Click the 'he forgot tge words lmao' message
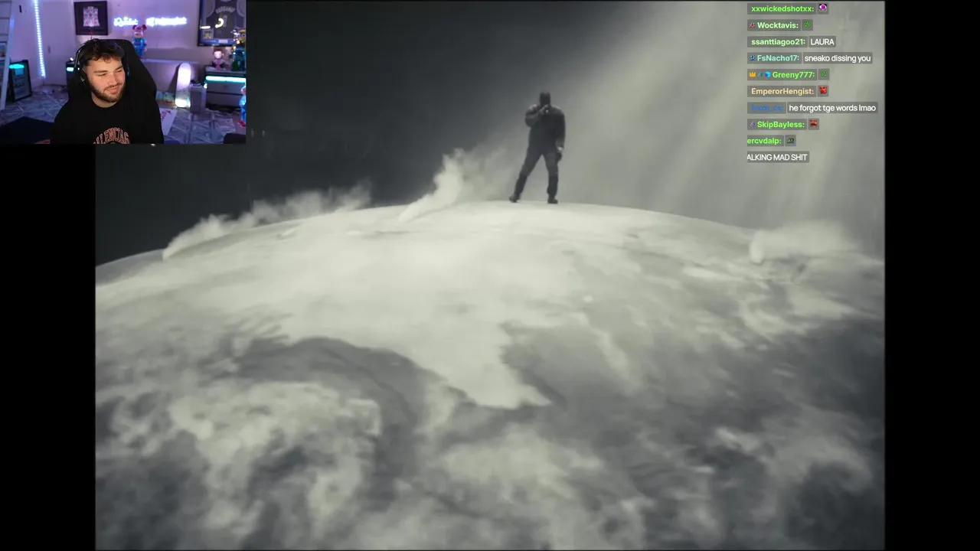The image size is (980, 551). [832, 108]
